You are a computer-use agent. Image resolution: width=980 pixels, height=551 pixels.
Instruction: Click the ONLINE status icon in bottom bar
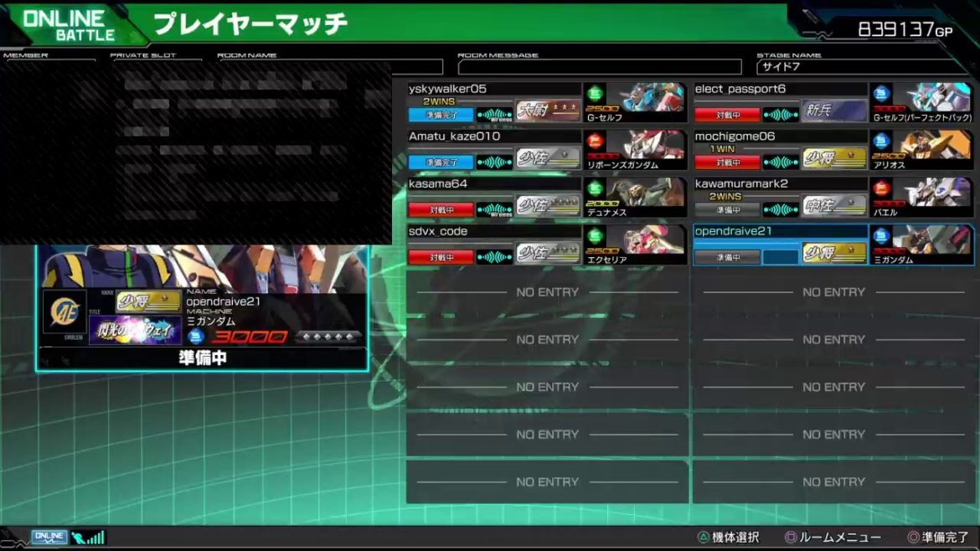tap(49, 537)
